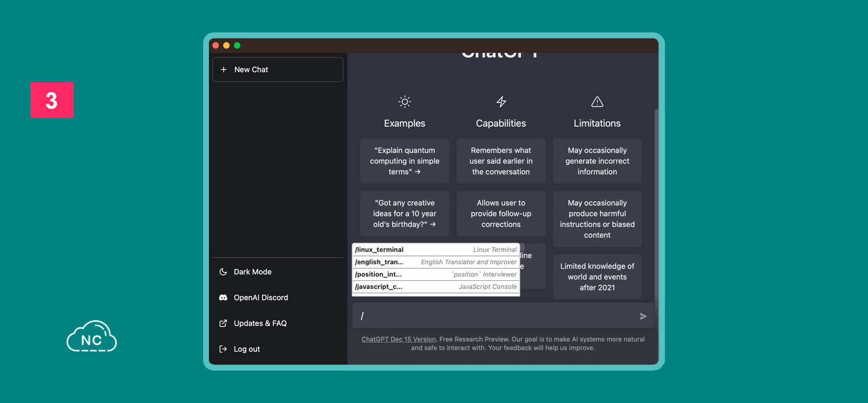Screen dimensions: 868x403
Task: Click the "Explain quantum computing in simple terms" example
Action: [x=404, y=161]
